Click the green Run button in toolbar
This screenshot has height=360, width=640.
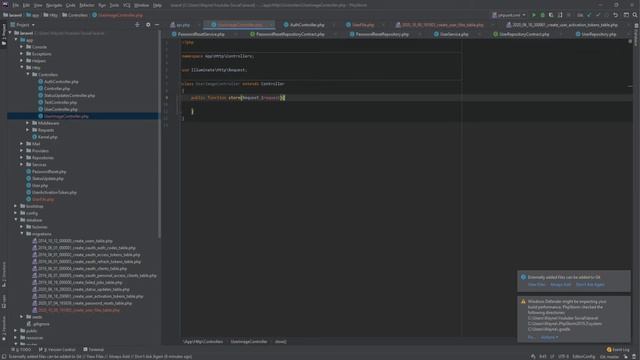533,15
